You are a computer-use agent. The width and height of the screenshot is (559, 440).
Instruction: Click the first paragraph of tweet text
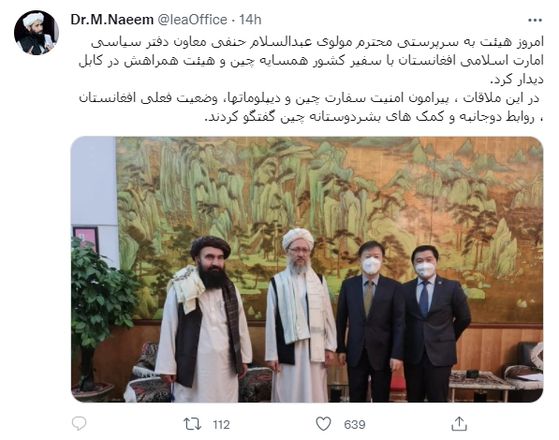click(311, 61)
